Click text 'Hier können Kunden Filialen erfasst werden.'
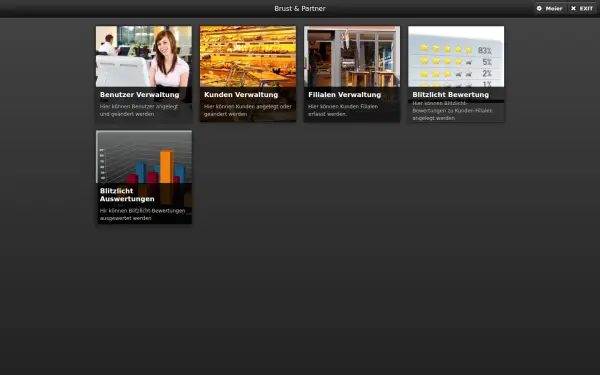 pos(343,110)
